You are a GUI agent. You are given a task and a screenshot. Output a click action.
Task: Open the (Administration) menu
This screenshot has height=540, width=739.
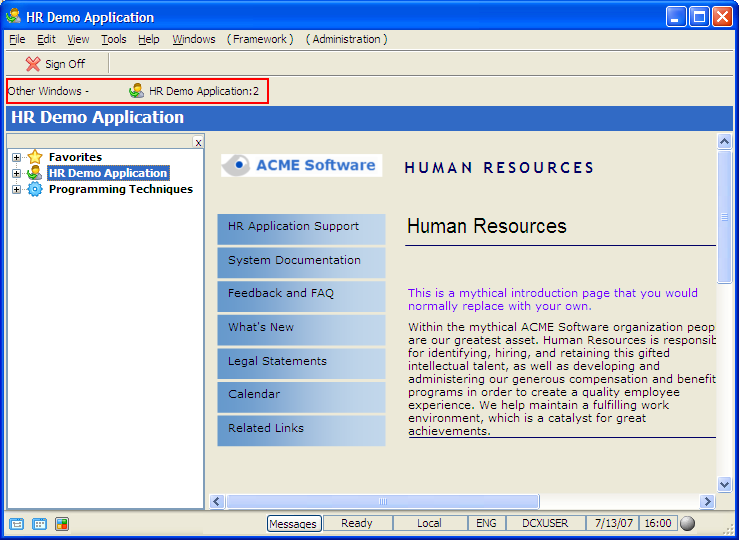coord(346,39)
